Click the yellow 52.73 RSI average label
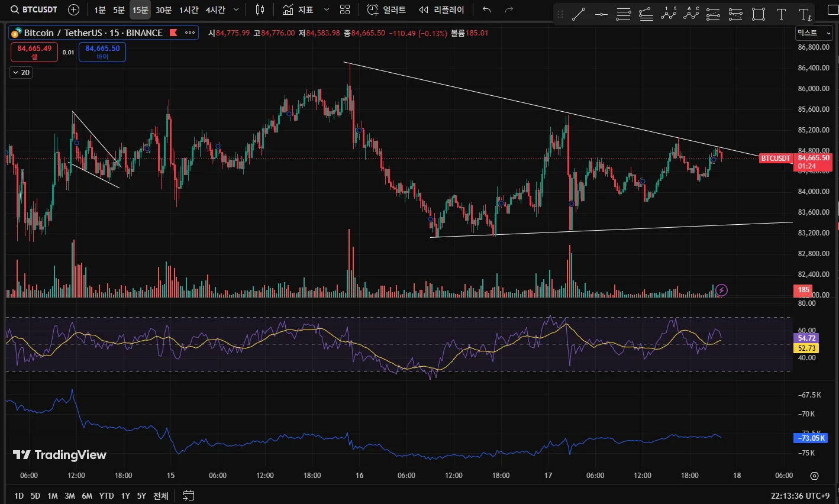839x504 pixels. [x=806, y=348]
